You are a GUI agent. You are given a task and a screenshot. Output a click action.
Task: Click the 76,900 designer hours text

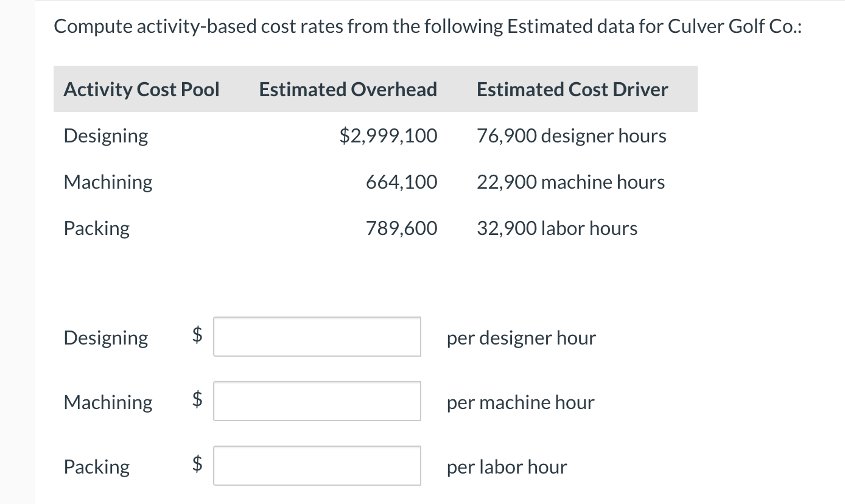(571, 135)
